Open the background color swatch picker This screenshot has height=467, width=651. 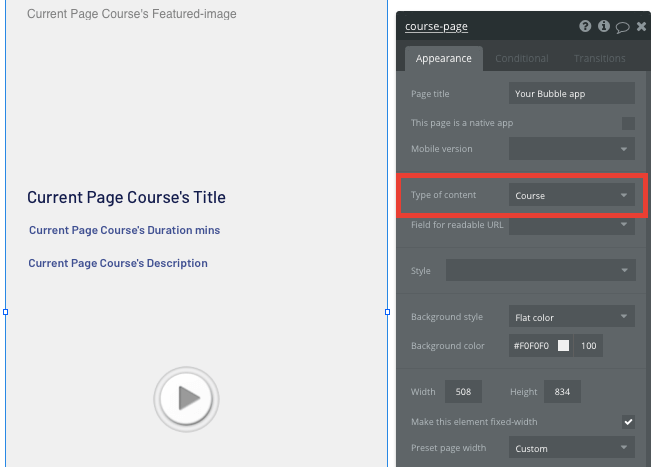(563, 345)
